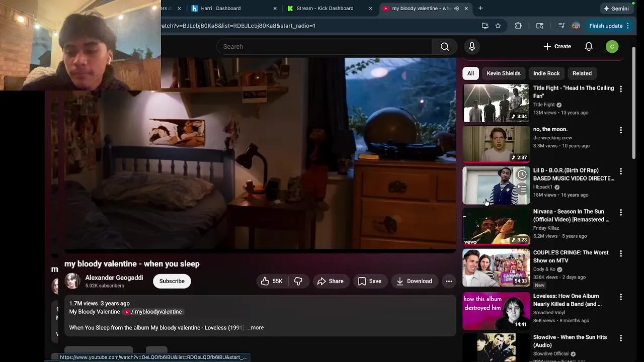Bookmark this page with the star icon
The width and height of the screenshot is (644, 362).
(x=498, y=26)
